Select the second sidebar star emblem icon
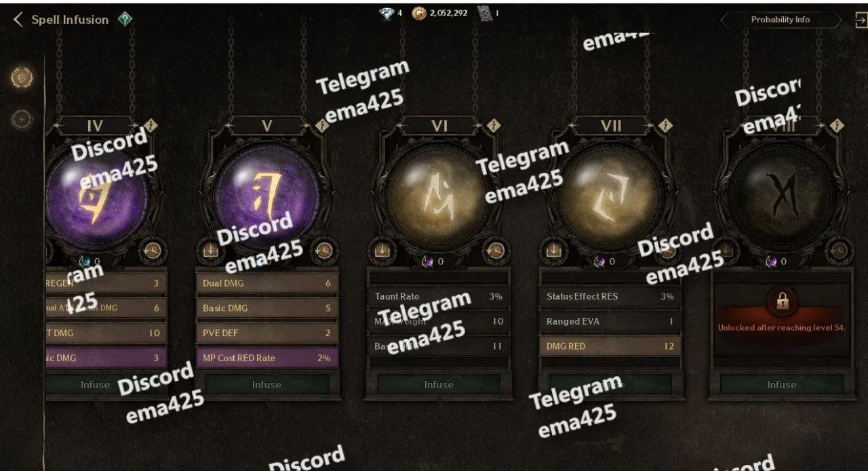The height and width of the screenshot is (471, 868). [22, 119]
